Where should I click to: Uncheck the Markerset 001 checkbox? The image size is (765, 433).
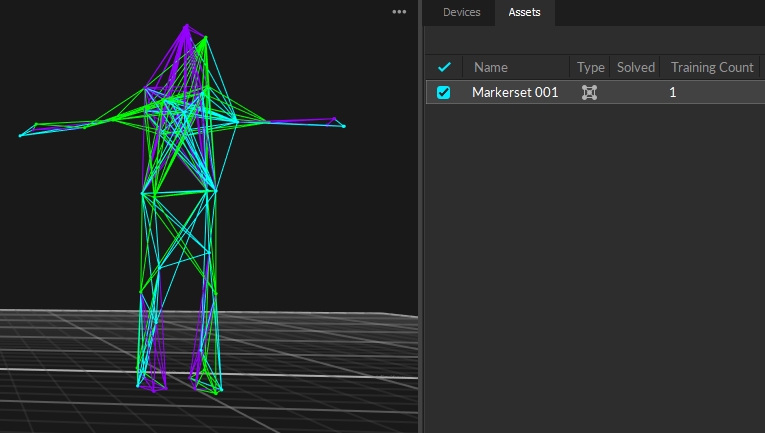tap(444, 92)
